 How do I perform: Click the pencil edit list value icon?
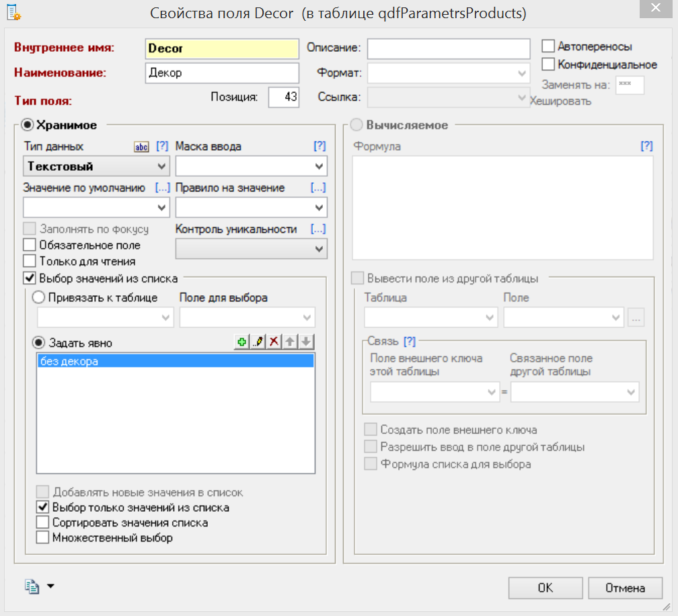258,342
